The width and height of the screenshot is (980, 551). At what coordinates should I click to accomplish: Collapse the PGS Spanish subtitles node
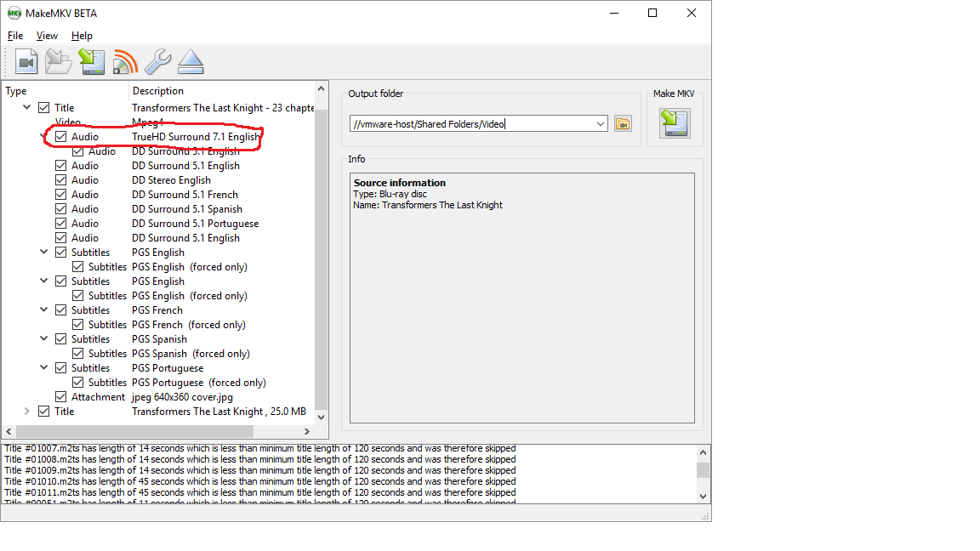[x=43, y=338]
